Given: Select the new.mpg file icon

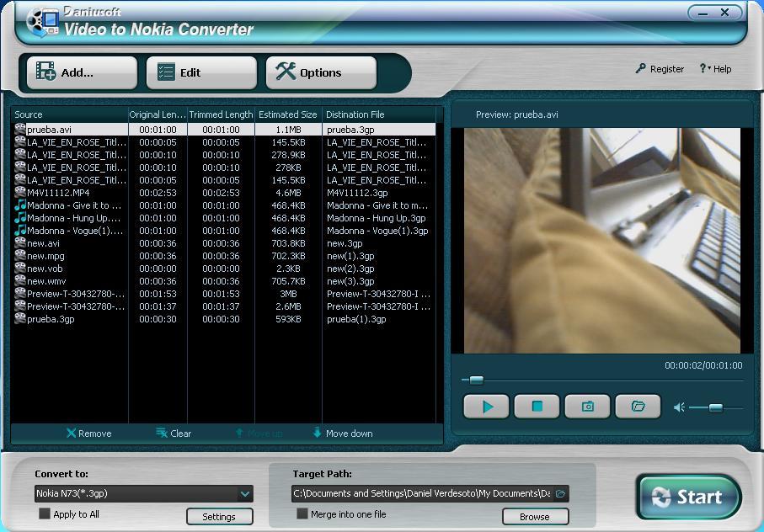Looking at the screenshot, I should click(20, 256).
